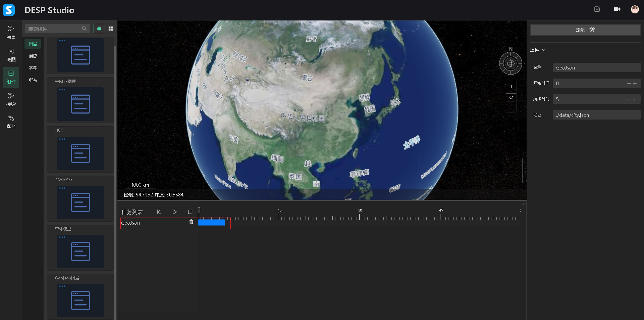The height and width of the screenshot is (320, 644).
Task: Zoom in the globe with plus button
Action: click(x=511, y=87)
